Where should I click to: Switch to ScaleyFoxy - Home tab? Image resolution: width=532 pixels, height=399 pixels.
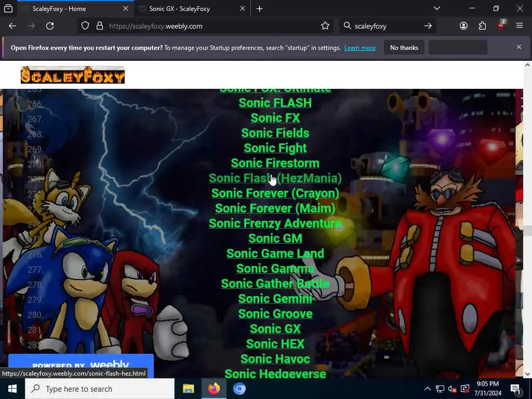click(x=75, y=8)
